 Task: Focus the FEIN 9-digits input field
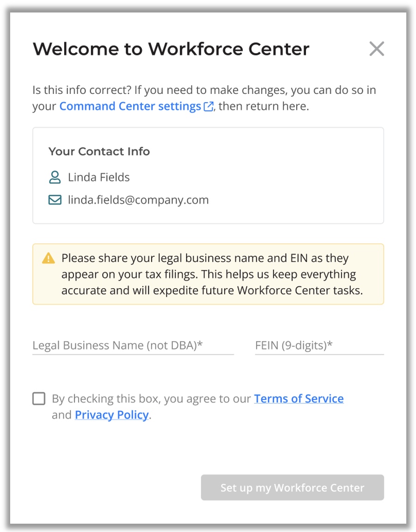point(319,346)
